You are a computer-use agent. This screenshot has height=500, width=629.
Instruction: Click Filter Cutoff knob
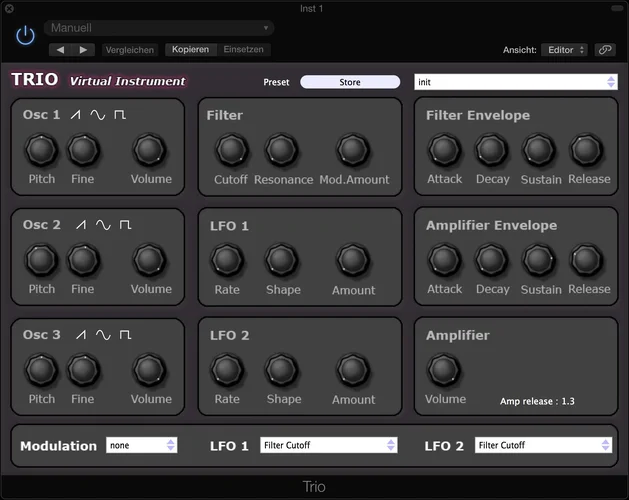(231, 150)
